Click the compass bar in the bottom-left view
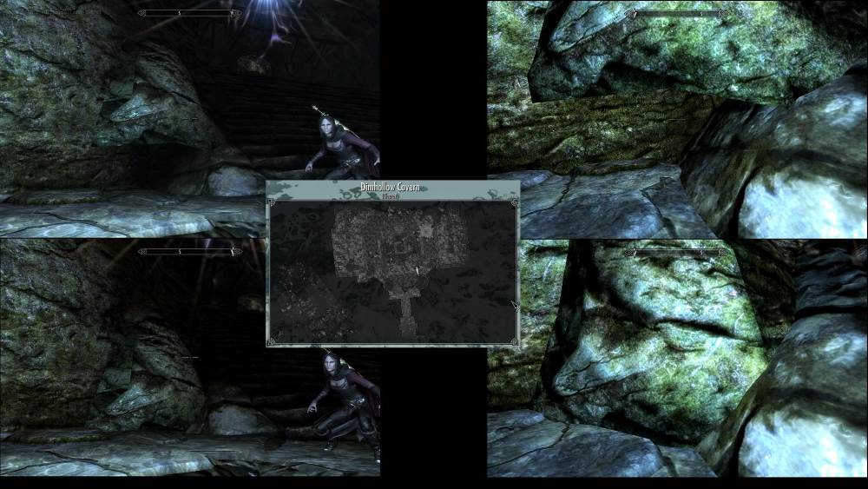This screenshot has width=868, height=489. pos(189,252)
